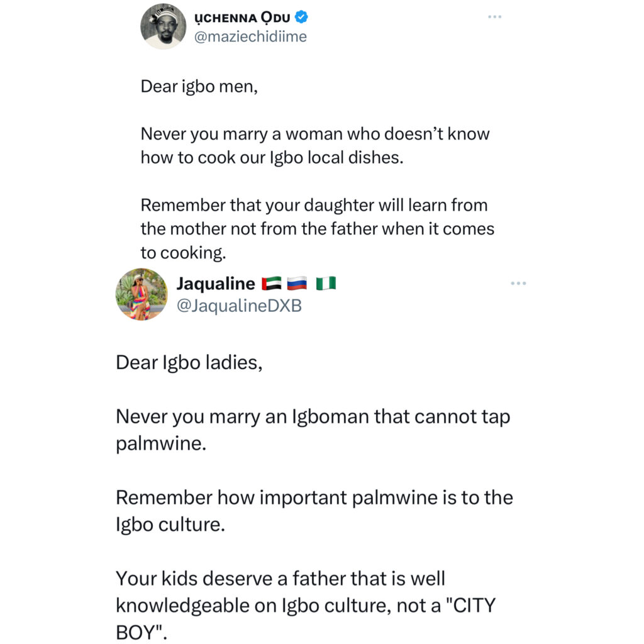Open Jaqualine's display name link
644x644 pixels.
tap(214, 284)
